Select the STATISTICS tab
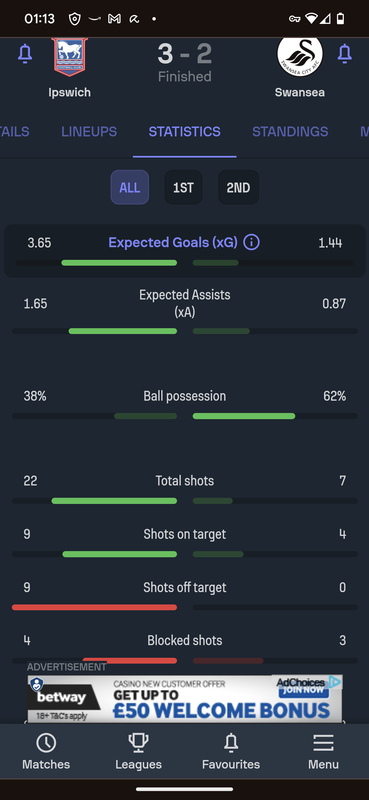 [184, 132]
